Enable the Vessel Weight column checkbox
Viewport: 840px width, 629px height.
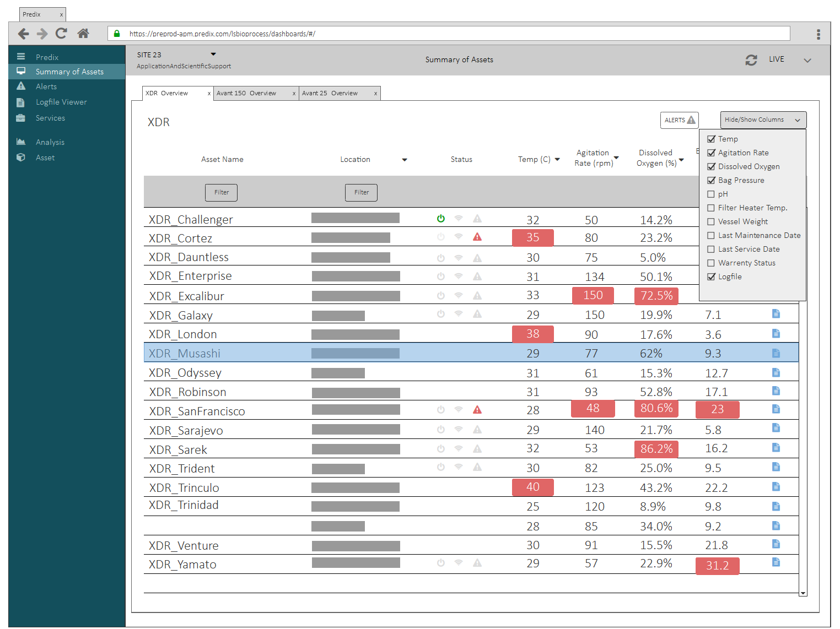click(x=711, y=221)
